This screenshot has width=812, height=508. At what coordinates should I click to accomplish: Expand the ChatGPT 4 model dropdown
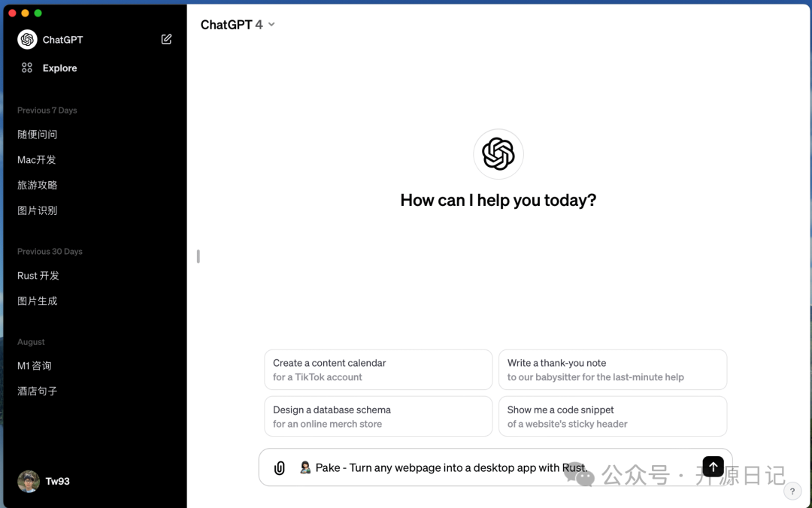(238, 24)
